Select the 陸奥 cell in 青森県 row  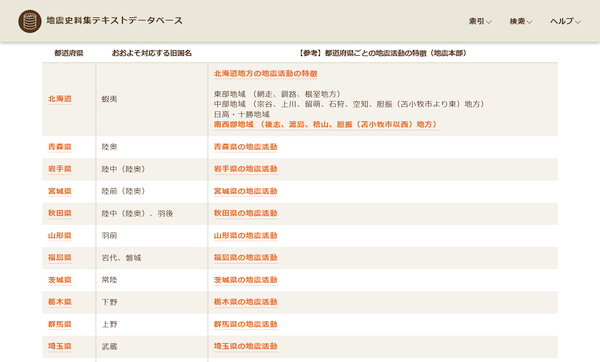tap(109, 147)
